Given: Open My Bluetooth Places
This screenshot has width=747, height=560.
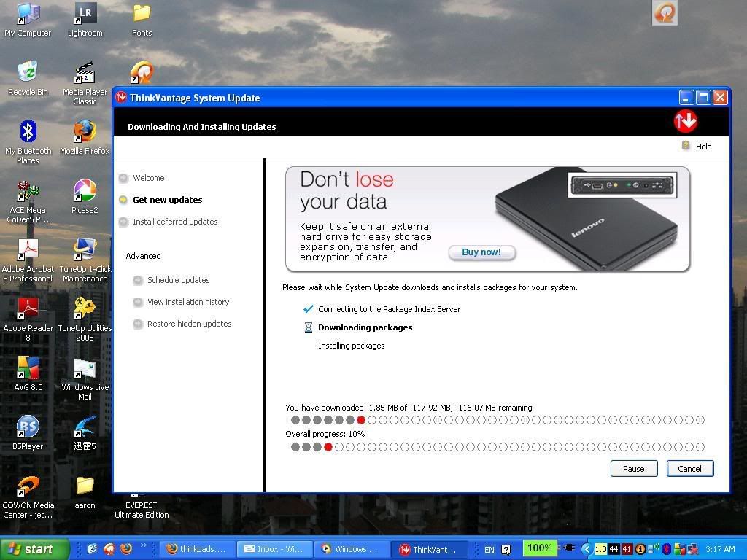Looking at the screenshot, I should click(28, 142).
